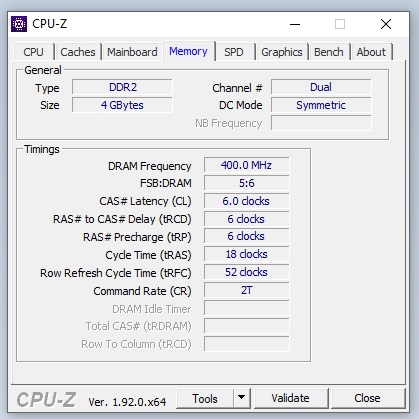The width and height of the screenshot is (419, 419).
Task: Click the RAS# Precharge (tRP) label
Action: point(137,237)
